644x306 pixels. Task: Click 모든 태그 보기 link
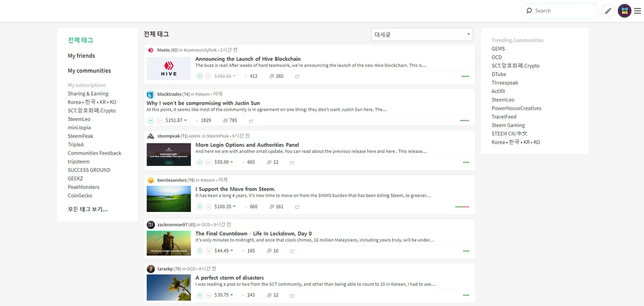click(x=88, y=209)
